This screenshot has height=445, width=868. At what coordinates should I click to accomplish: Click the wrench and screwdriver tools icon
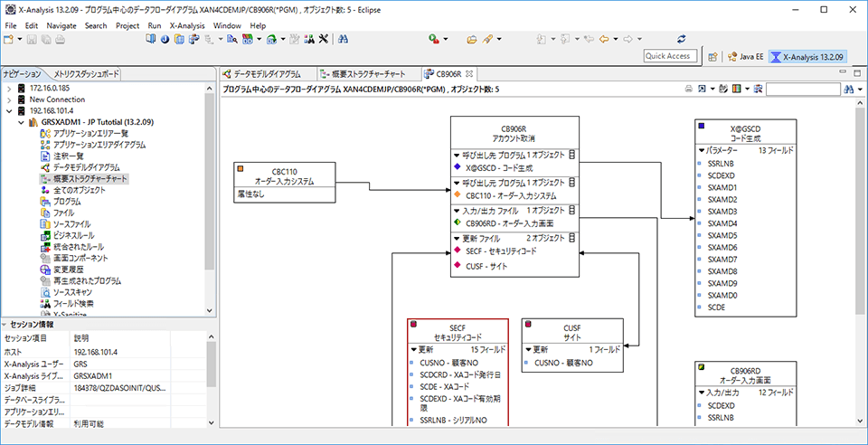pos(325,39)
